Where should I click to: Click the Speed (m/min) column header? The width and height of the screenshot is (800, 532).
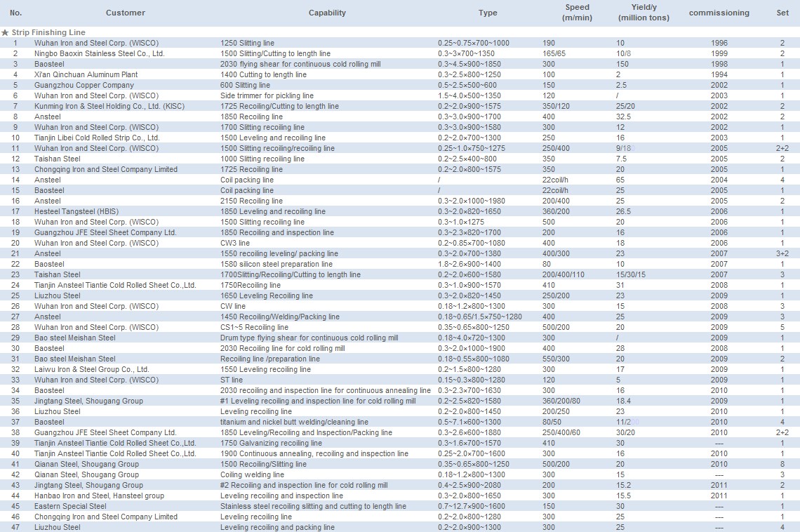[577, 12]
